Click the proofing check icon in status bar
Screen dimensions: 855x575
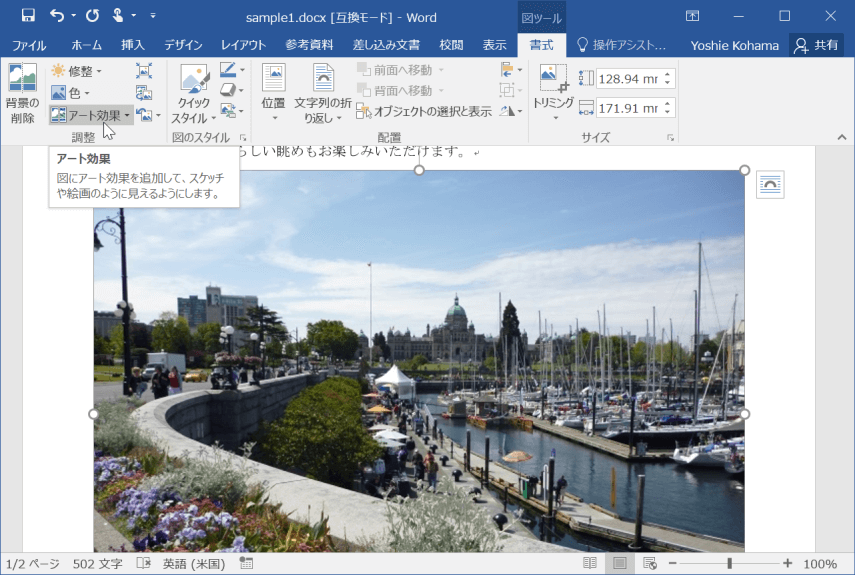pos(143,564)
